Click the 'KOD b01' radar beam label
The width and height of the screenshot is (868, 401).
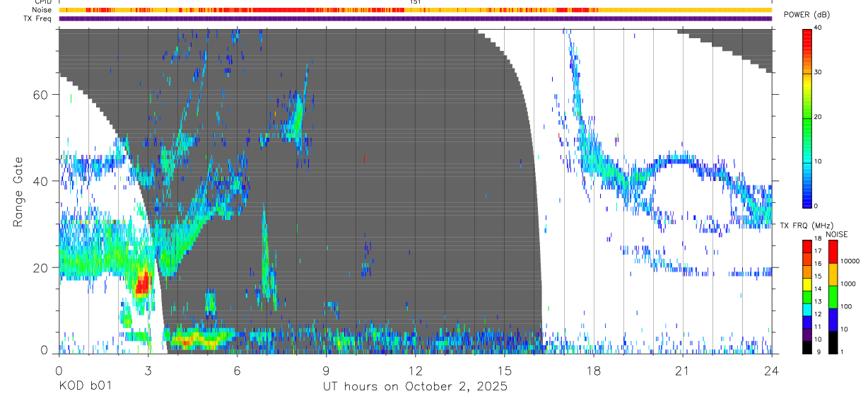(85, 387)
